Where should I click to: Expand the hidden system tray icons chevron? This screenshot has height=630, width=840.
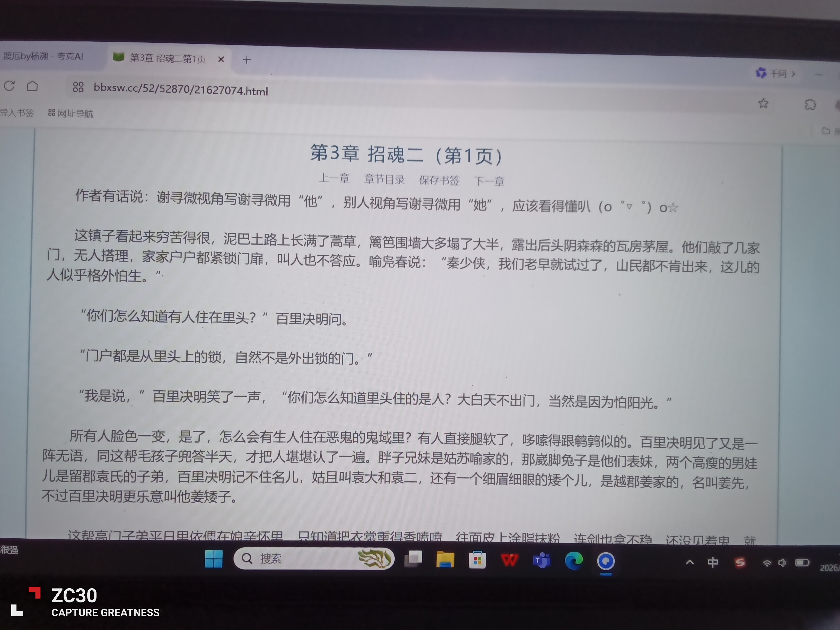(x=690, y=562)
